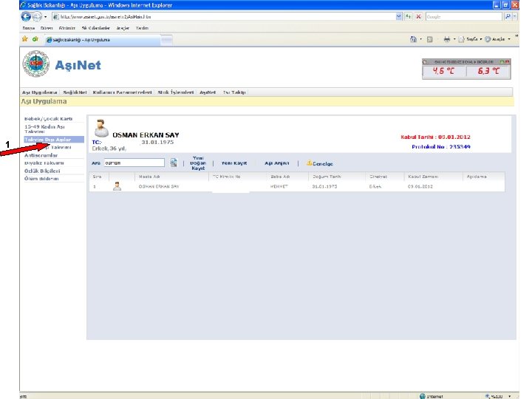This screenshot has width=532, height=399.
Task: Open the Kullanıcı Parametreleri navigation menu
Action: [x=122, y=92]
